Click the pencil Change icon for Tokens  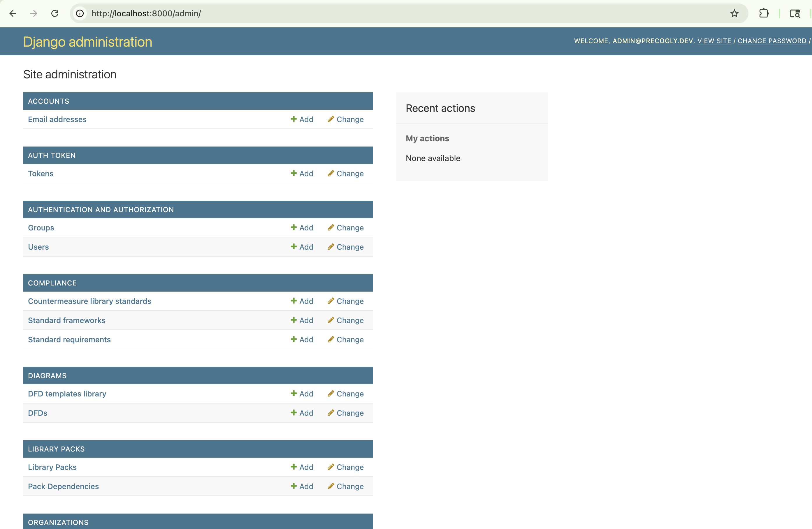(331, 173)
